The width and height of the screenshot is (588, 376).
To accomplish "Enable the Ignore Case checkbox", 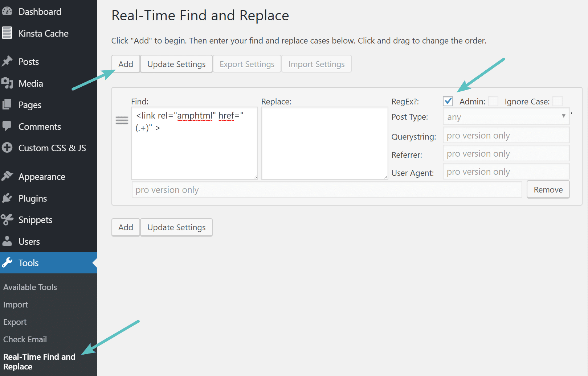I will click(x=558, y=101).
